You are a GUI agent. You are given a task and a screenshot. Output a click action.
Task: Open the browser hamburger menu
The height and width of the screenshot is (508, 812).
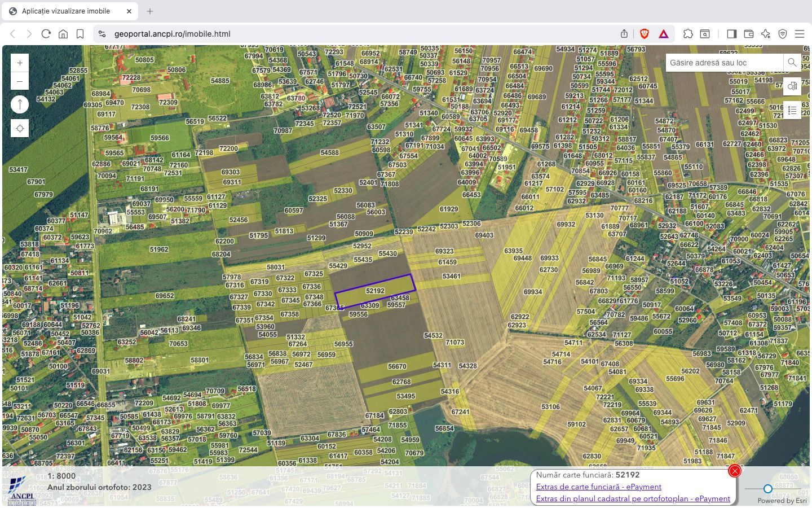(800, 34)
